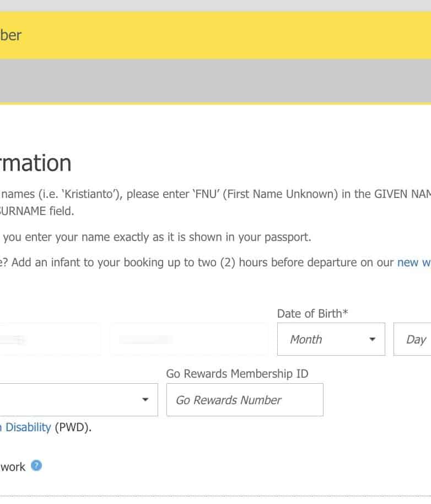Click the first blurred name input field

tap(50, 339)
